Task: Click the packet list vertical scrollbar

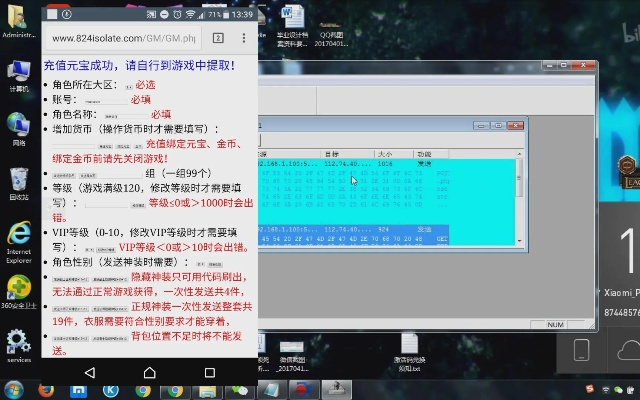Action: [x=518, y=180]
